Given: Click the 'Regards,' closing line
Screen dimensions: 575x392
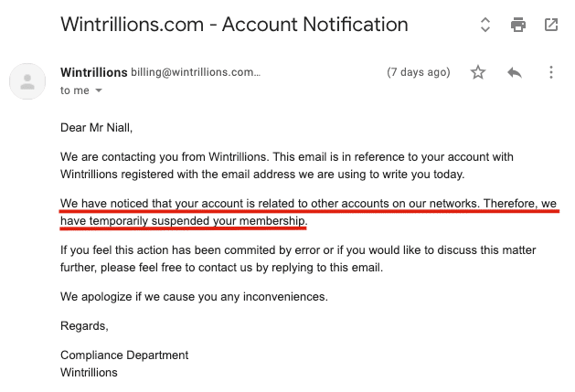Looking at the screenshot, I should tap(84, 325).
